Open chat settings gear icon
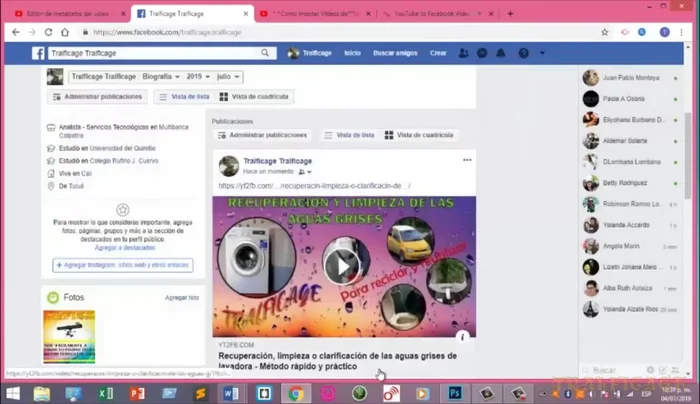The image size is (700, 404). [x=650, y=370]
